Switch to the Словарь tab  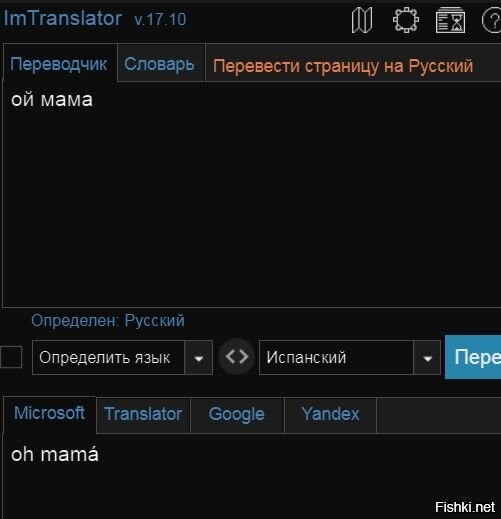[x=160, y=63]
